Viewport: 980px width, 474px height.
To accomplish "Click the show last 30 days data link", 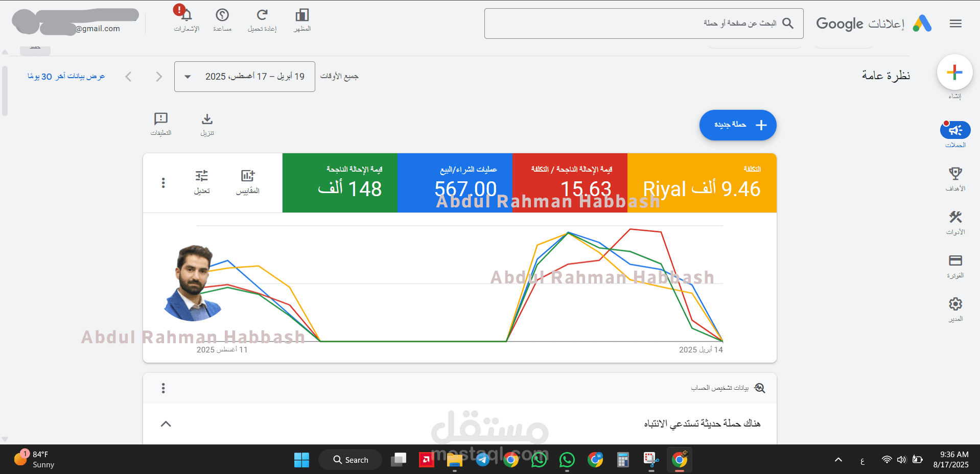I will click(x=66, y=77).
